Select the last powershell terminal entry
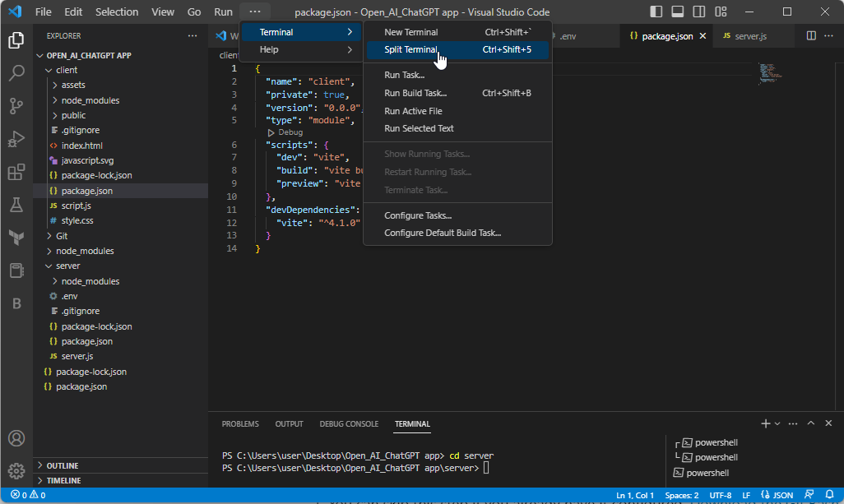 click(707, 473)
